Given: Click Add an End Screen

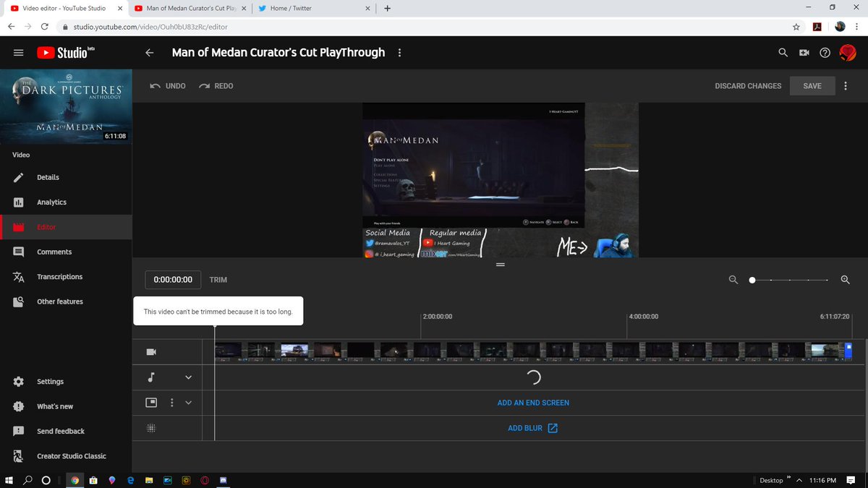Looking at the screenshot, I should 533,403.
